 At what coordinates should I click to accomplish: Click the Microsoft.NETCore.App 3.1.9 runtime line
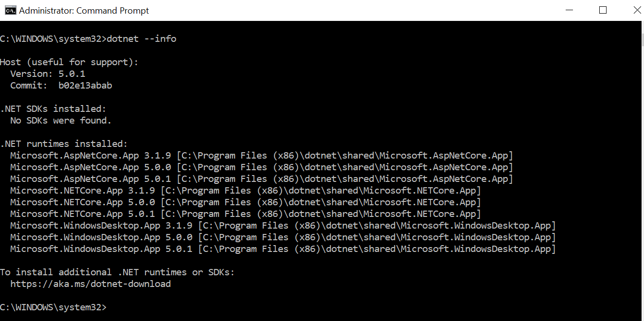(241, 190)
